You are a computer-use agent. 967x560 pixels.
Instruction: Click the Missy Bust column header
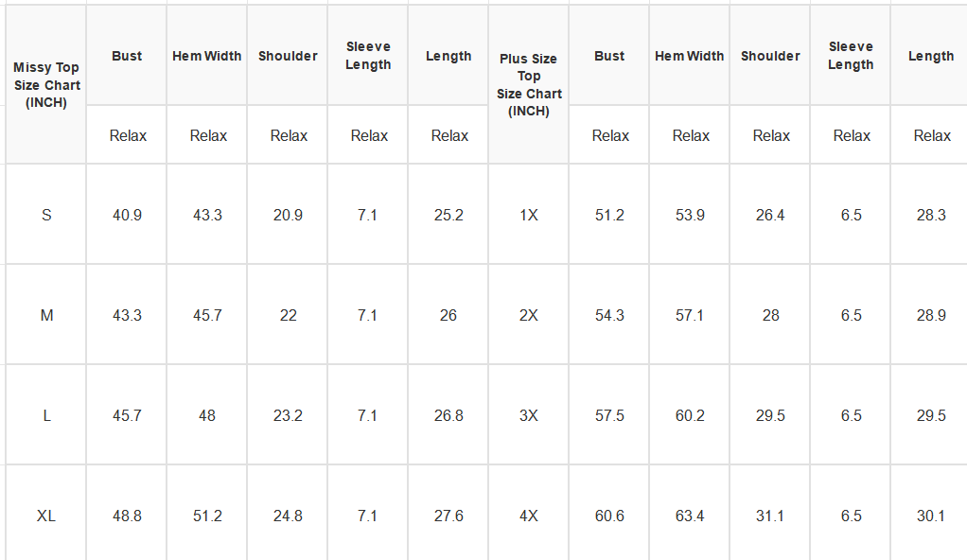[127, 56]
